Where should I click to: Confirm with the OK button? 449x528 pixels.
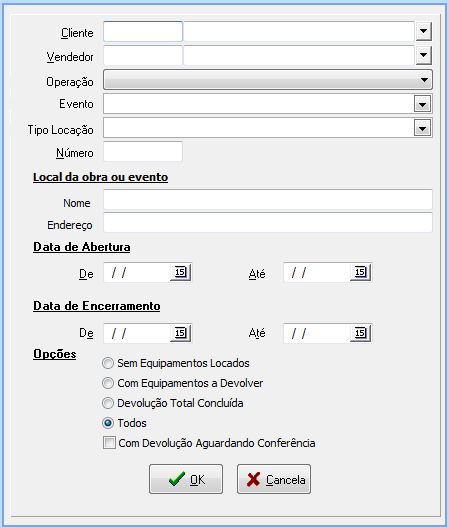186,479
